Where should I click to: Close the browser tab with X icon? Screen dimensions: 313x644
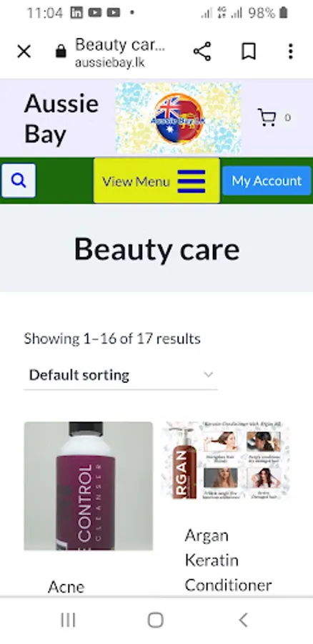click(24, 52)
